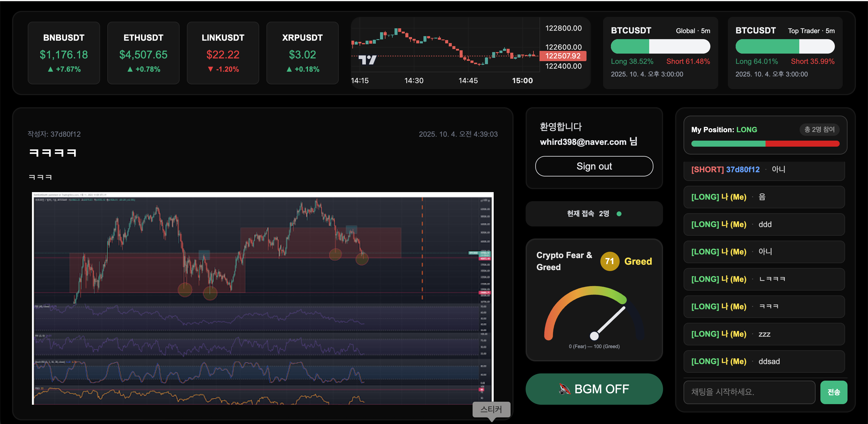
Task: Open the BNBUSDT ticker card
Action: click(64, 53)
